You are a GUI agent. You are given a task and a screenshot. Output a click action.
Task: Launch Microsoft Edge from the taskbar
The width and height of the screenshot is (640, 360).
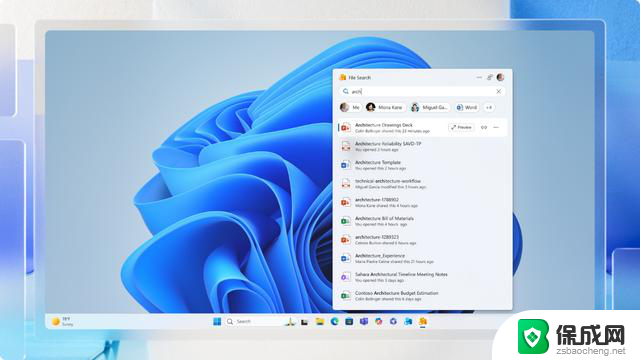point(335,322)
